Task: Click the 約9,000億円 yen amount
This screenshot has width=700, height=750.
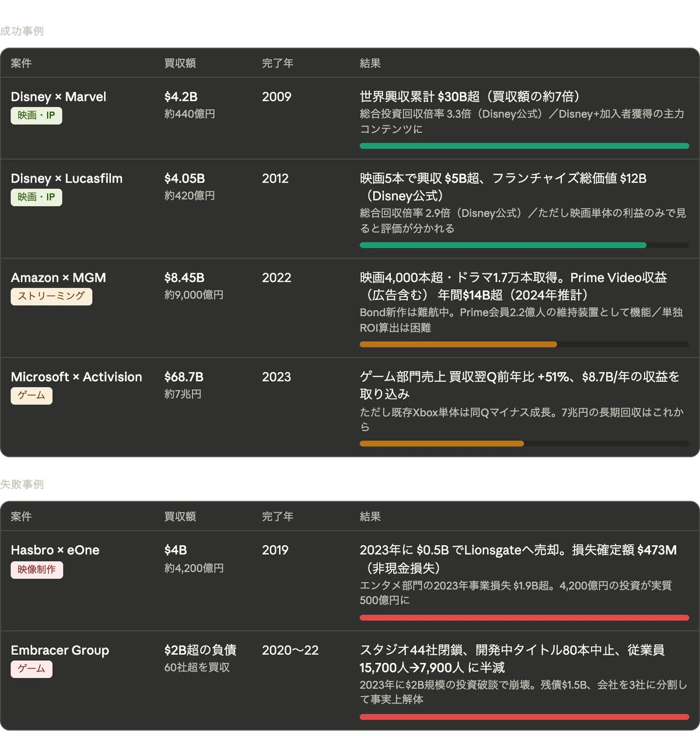Action: point(194,295)
